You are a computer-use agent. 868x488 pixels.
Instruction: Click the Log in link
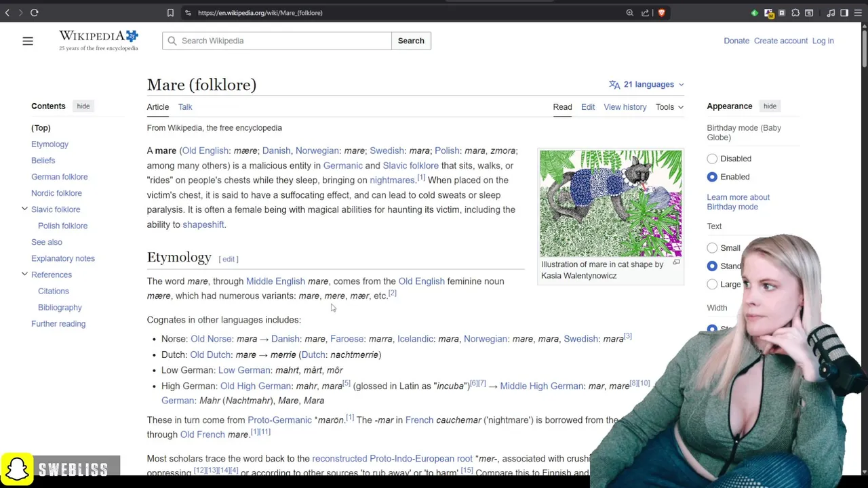click(x=823, y=41)
